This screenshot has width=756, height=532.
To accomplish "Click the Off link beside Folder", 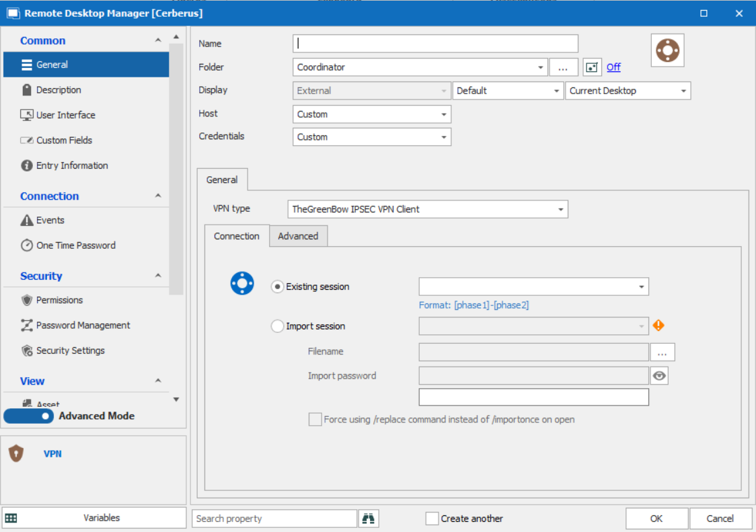I will (613, 67).
